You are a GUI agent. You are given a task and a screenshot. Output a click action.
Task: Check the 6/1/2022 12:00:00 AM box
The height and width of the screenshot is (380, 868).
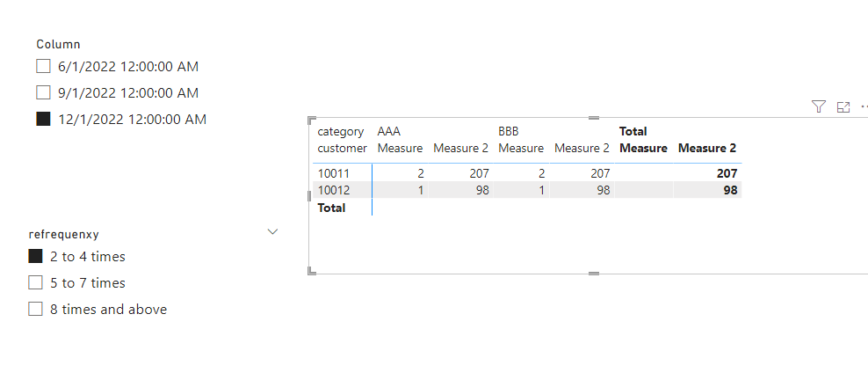tap(43, 67)
